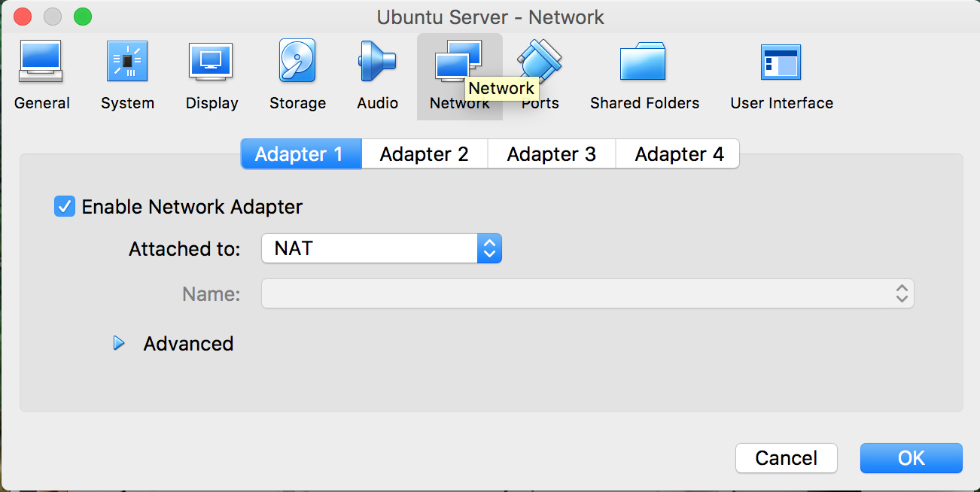The width and height of the screenshot is (980, 492).
Task: Click the disabled Name dropdown
Action: 587,293
